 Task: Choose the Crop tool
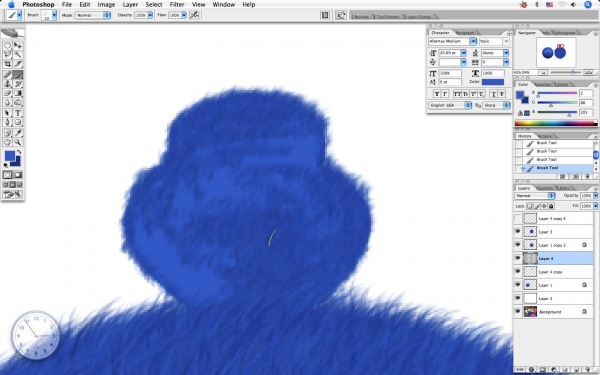click(x=7, y=64)
